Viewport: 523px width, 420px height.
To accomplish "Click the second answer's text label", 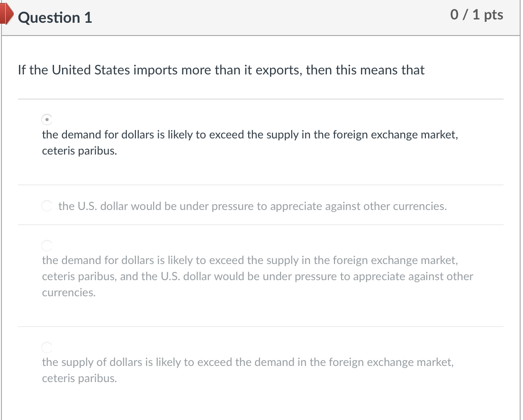I will (x=252, y=206).
